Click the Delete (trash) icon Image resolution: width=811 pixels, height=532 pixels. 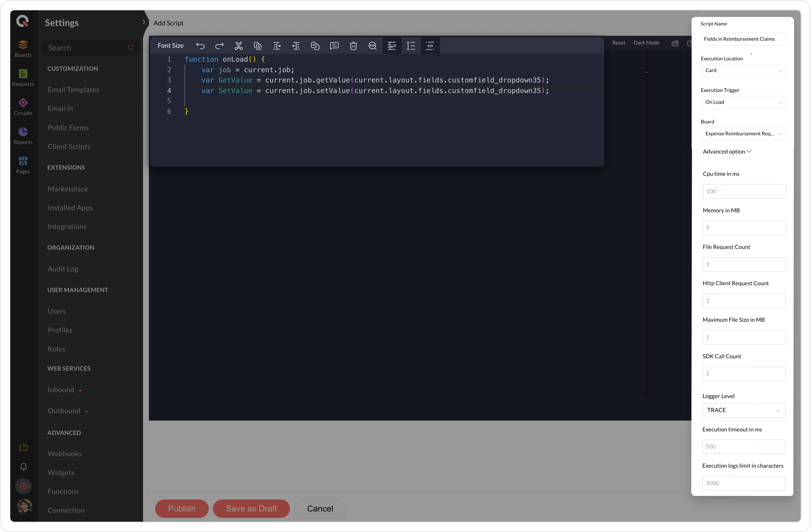353,46
